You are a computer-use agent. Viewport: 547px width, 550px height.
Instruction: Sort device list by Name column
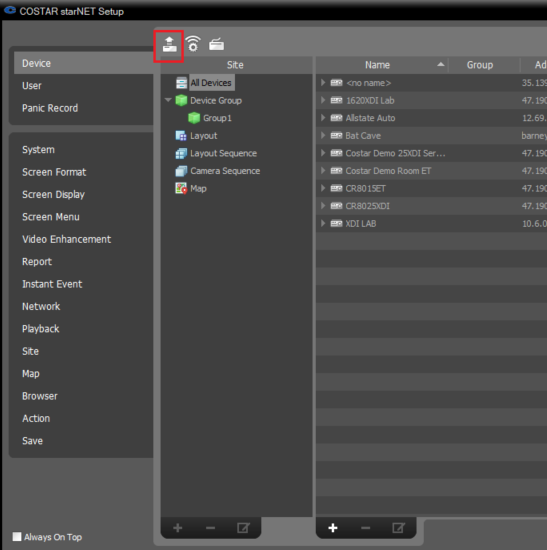(x=382, y=65)
